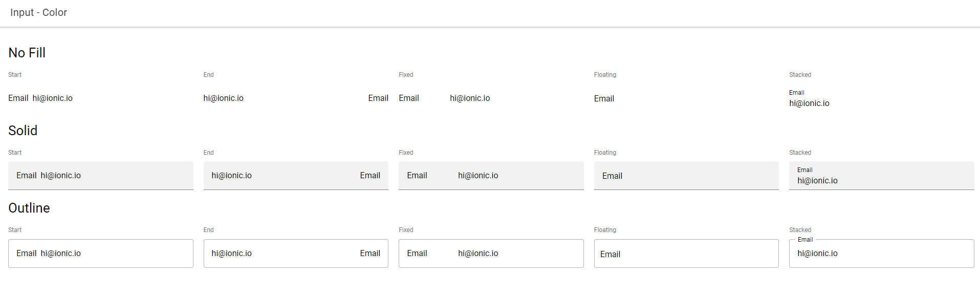The width and height of the screenshot is (980, 295).
Task: Click the No Fill Start email input
Action: (100, 98)
